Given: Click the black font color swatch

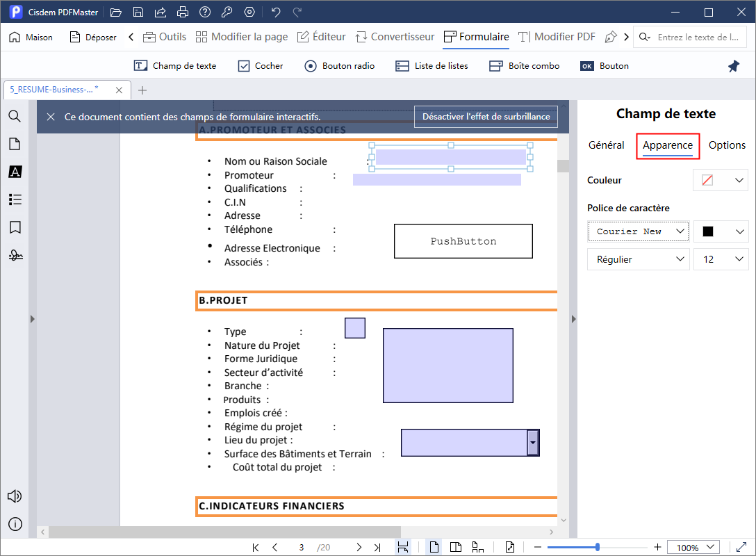Looking at the screenshot, I should (x=708, y=231).
